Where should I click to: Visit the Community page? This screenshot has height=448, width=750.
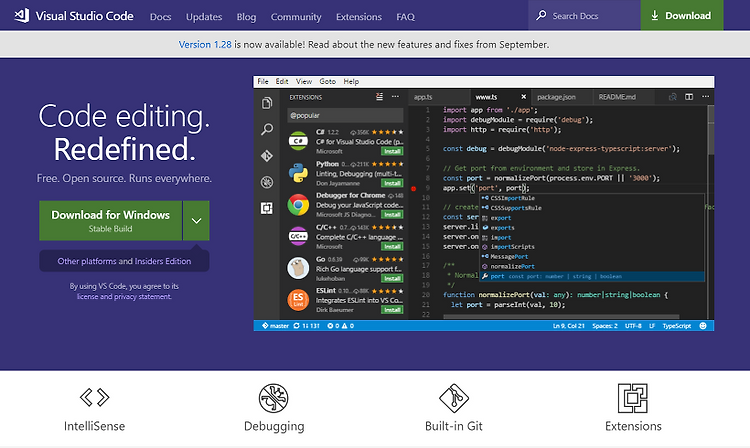[296, 17]
